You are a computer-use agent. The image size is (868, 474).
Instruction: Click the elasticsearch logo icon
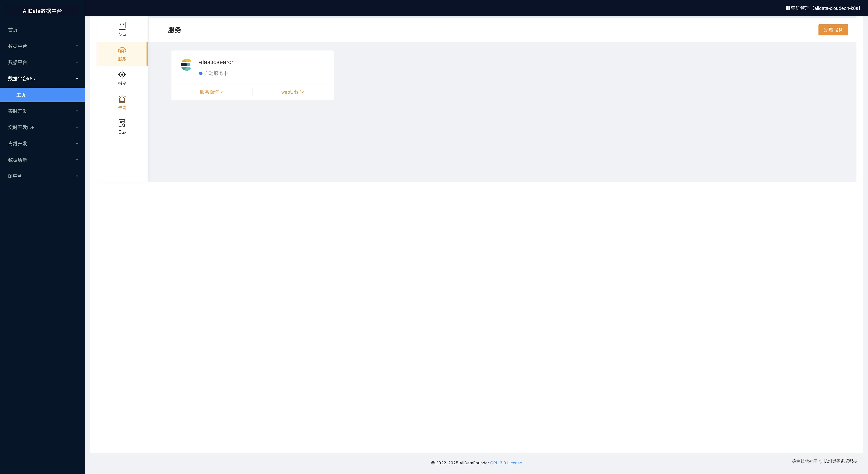click(x=186, y=65)
